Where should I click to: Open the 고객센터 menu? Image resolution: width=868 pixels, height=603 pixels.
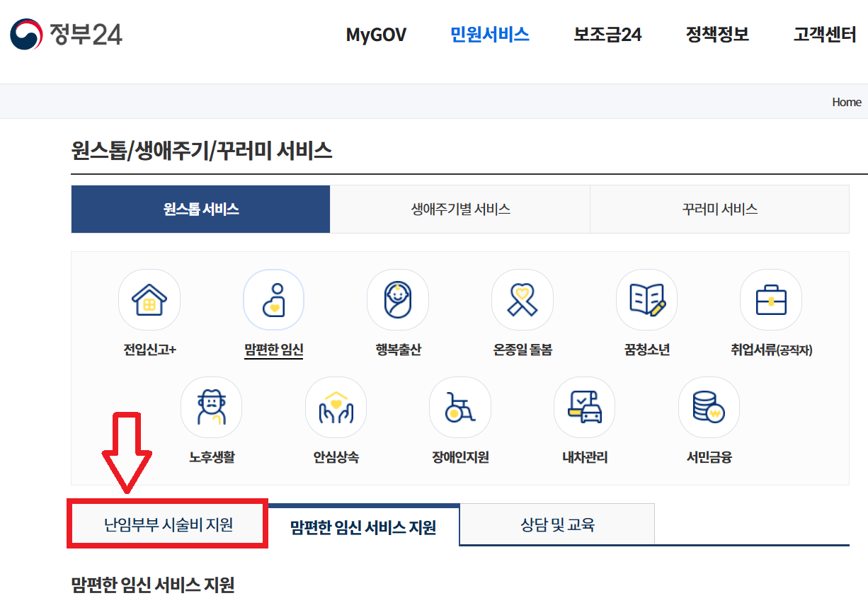[x=825, y=34]
